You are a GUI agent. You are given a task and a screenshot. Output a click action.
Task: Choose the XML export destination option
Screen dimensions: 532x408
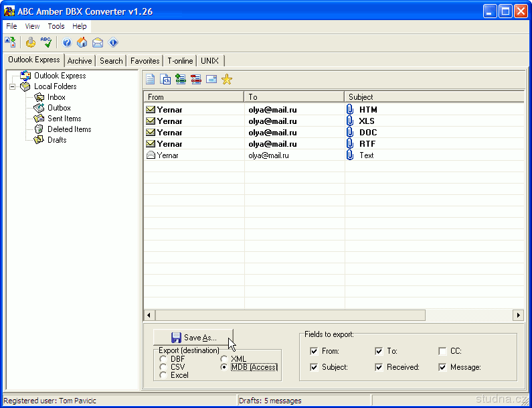[224, 360]
